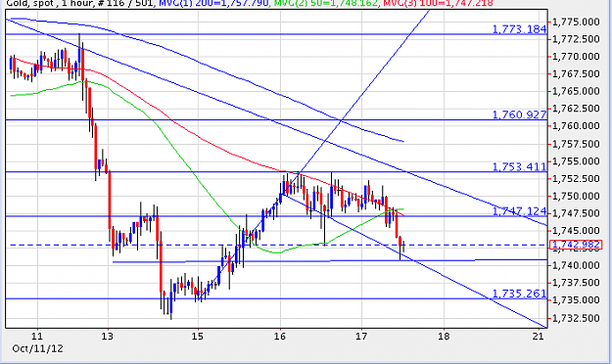Click the green MVG(2) 50 indicator legend
Viewport: 612px width, 364px height.
[326, 4]
